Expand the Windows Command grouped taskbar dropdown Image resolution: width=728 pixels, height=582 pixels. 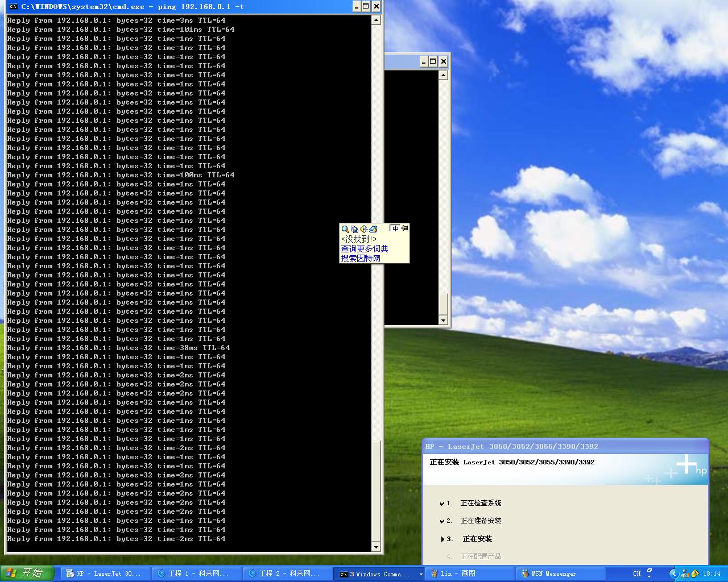point(421,574)
